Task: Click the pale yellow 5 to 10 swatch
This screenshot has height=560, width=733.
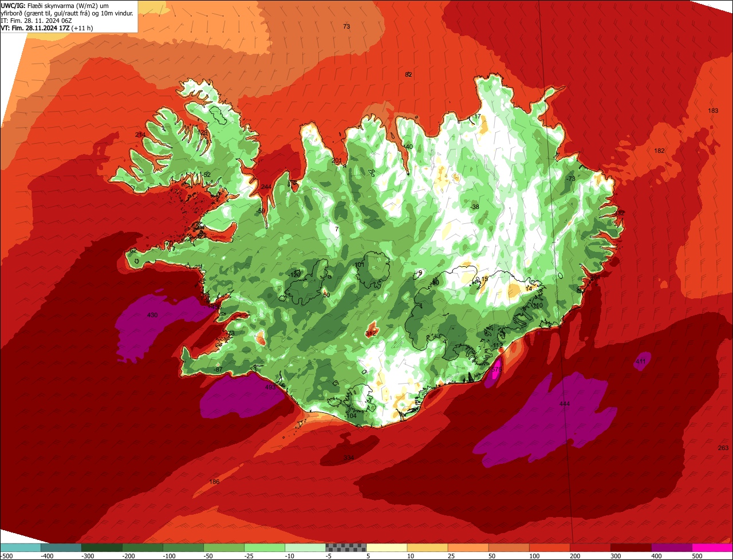Action: 387,547
